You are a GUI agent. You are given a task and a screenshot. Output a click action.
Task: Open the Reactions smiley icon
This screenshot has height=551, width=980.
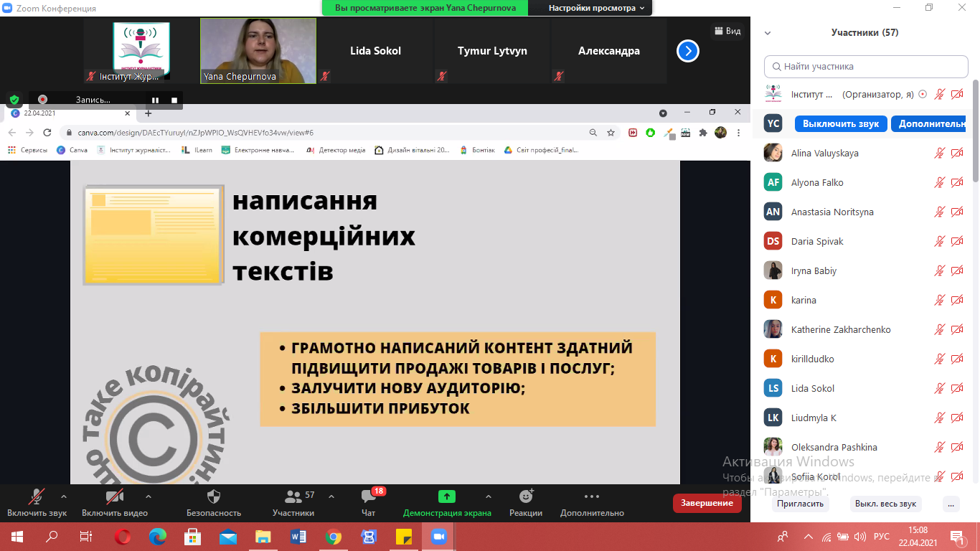[x=526, y=496]
